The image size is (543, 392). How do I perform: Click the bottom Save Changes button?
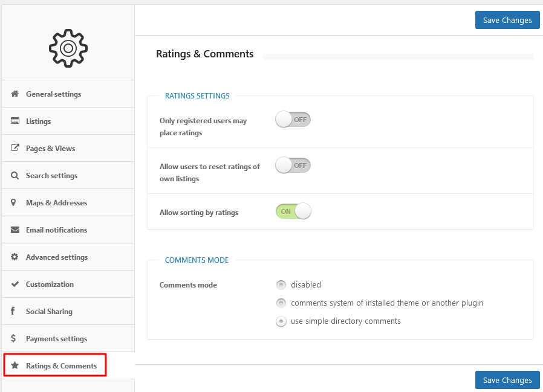(x=507, y=380)
